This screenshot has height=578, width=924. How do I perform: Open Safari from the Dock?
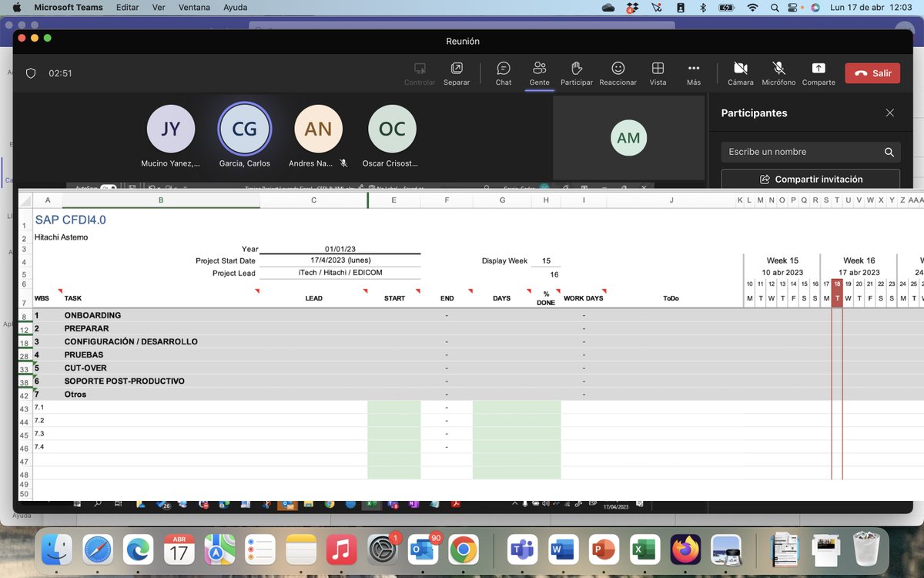pos(97,550)
